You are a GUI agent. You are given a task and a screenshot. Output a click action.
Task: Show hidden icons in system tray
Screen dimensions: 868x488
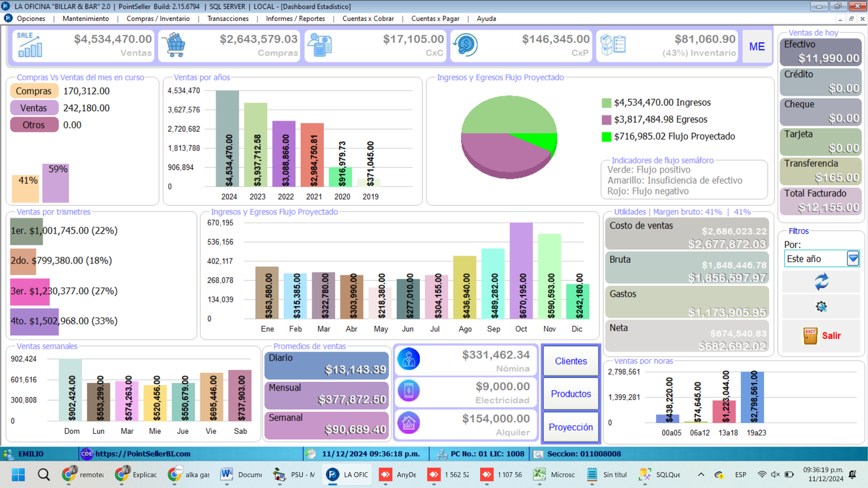[701, 474]
